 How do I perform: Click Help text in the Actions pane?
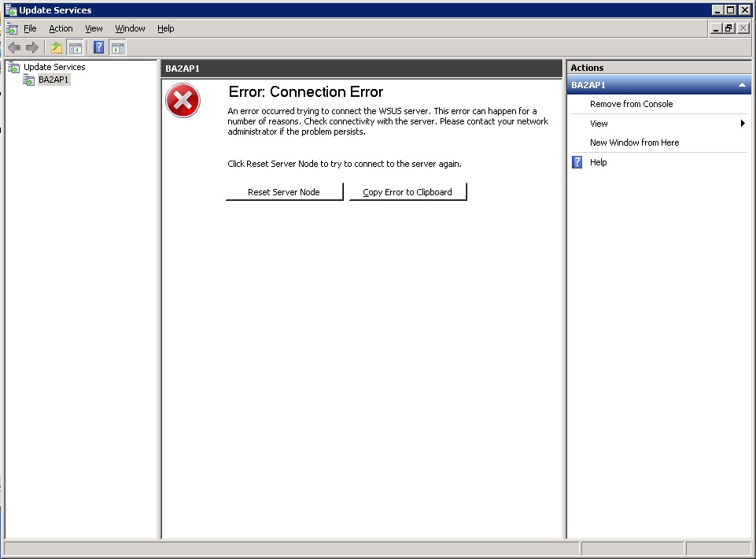click(x=599, y=162)
